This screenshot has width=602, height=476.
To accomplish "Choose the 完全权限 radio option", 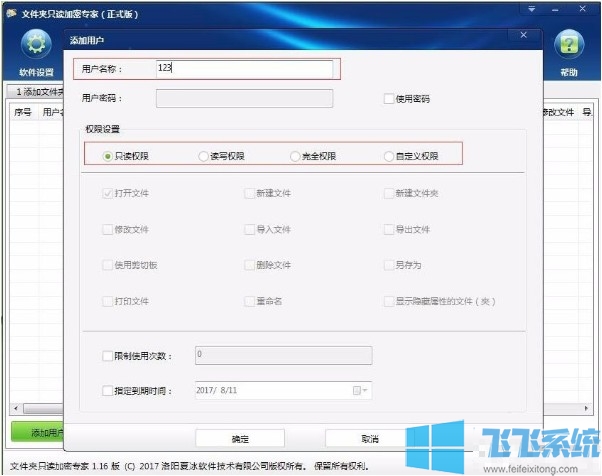I will click(295, 156).
